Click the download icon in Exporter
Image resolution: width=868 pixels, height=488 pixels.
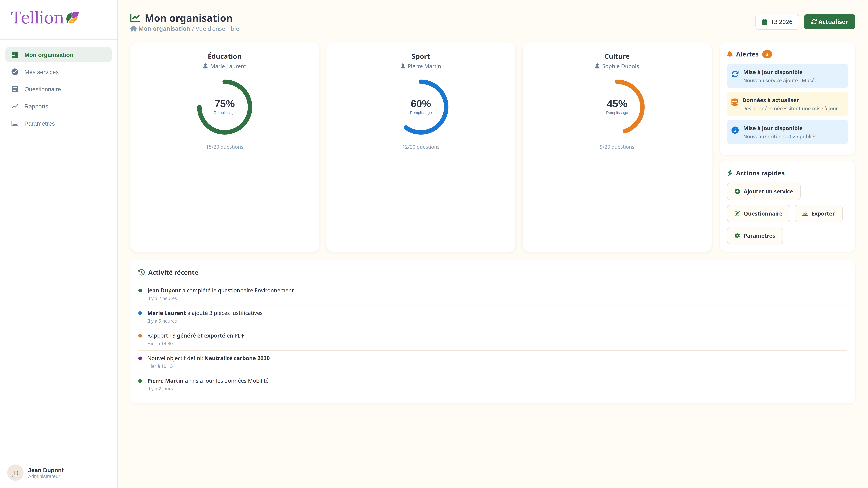[x=805, y=214]
